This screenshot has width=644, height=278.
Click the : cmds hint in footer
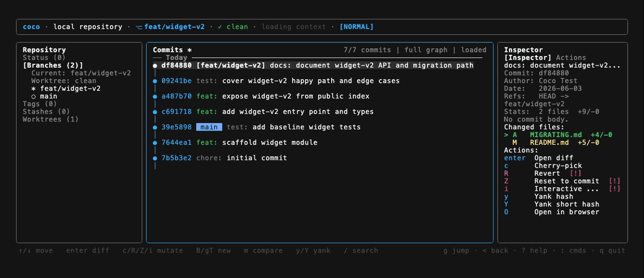(x=573, y=251)
